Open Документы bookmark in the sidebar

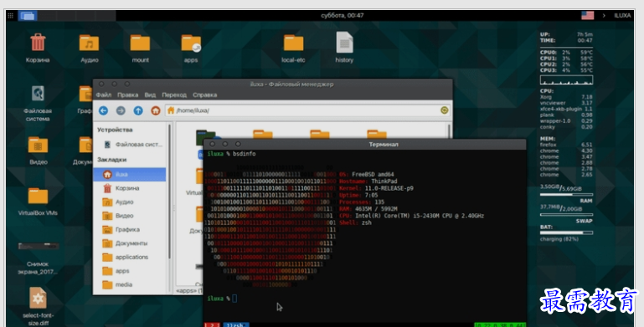(130, 243)
